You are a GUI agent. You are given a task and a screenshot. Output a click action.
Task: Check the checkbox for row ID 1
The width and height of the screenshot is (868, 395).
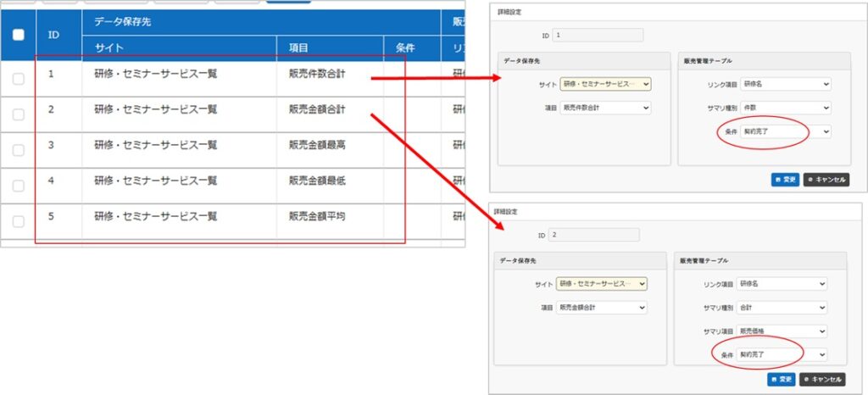tap(19, 79)
